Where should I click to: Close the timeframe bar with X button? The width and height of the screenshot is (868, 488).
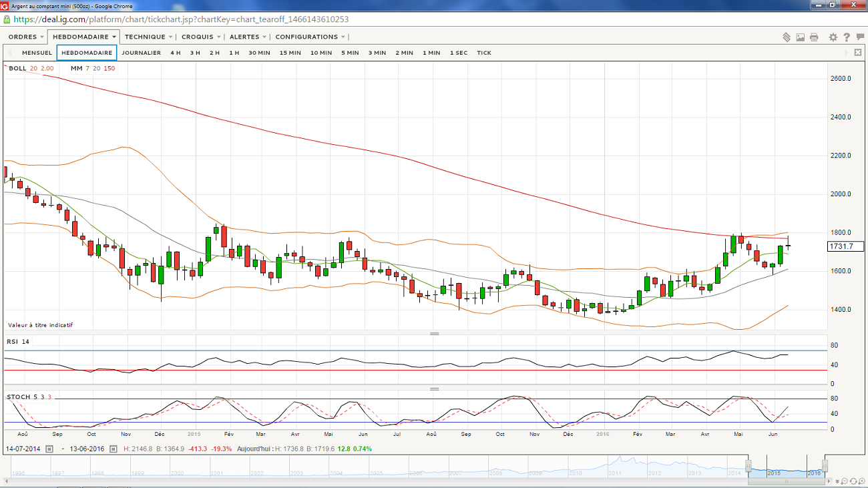point(858,53)
